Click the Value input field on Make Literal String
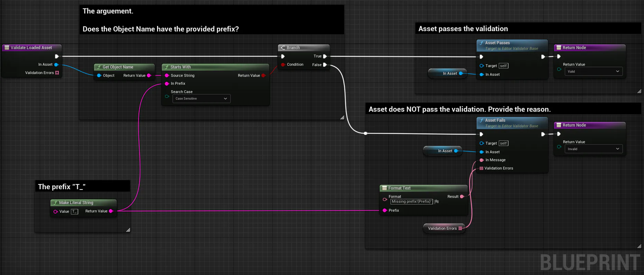 click(x=74, y=211)
